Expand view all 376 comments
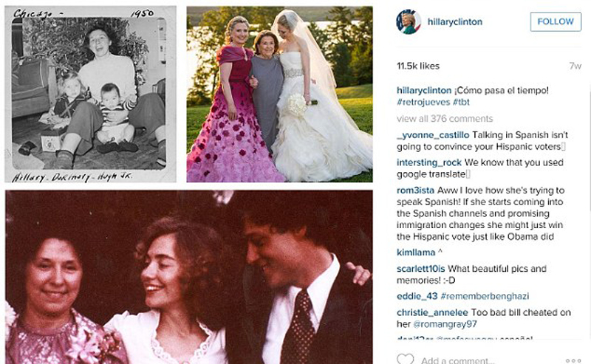 (x=445, y=119)
